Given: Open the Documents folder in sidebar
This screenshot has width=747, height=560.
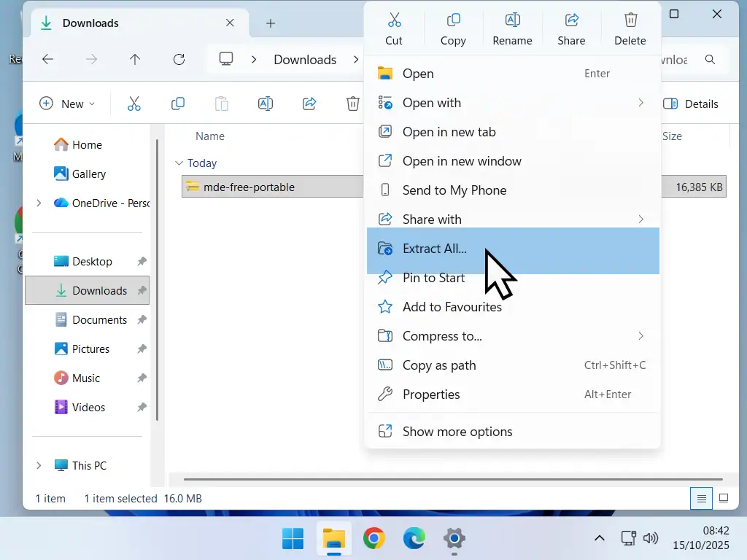Looking at the screenshot, I should tap(99, 319).
